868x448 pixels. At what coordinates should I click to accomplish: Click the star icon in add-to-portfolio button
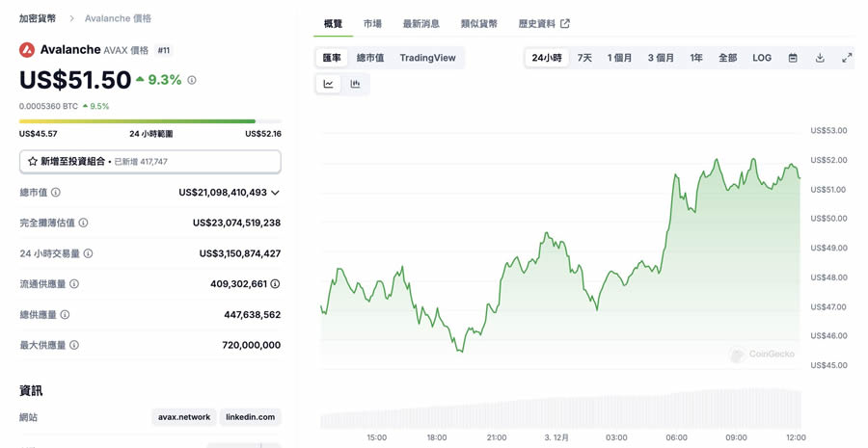pyautogui.click(x=33, y=162)
